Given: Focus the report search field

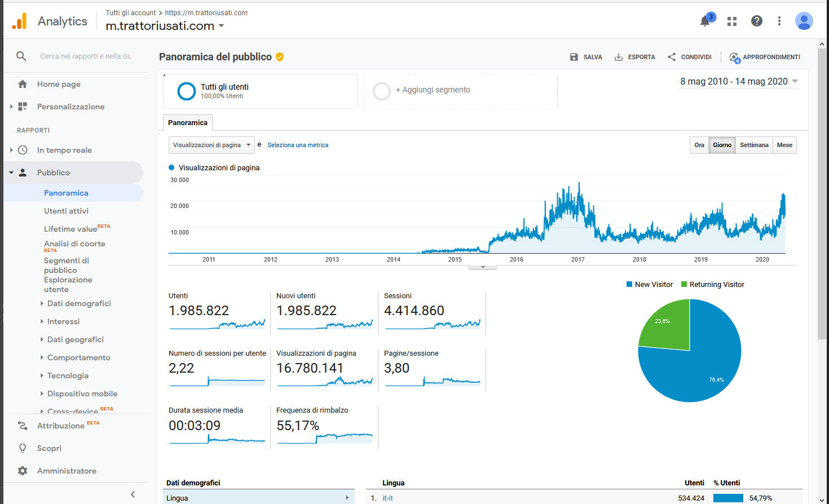Looking at the screenshot, I should [x=86, y=56].
